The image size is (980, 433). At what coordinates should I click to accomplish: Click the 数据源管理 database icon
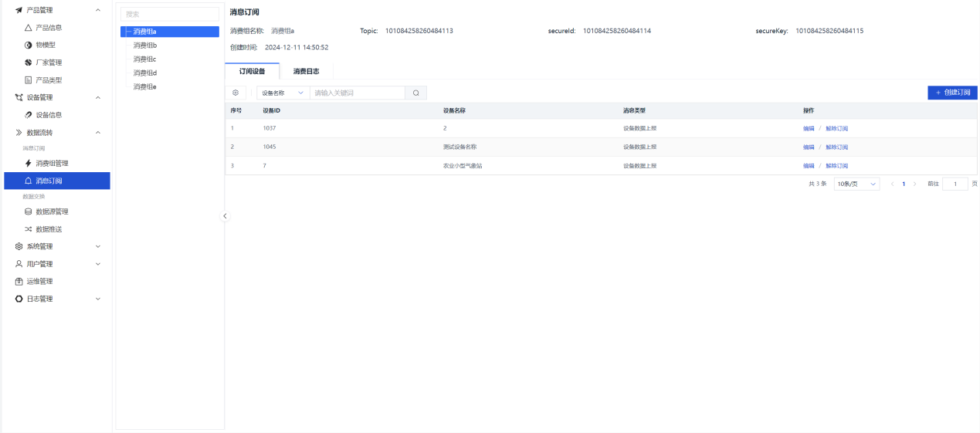[29, 211]
